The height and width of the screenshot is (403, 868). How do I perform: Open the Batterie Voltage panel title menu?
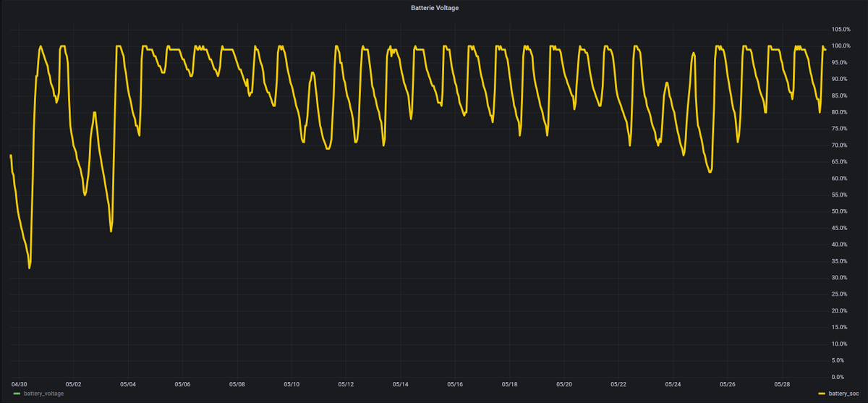tap(434, 8)
